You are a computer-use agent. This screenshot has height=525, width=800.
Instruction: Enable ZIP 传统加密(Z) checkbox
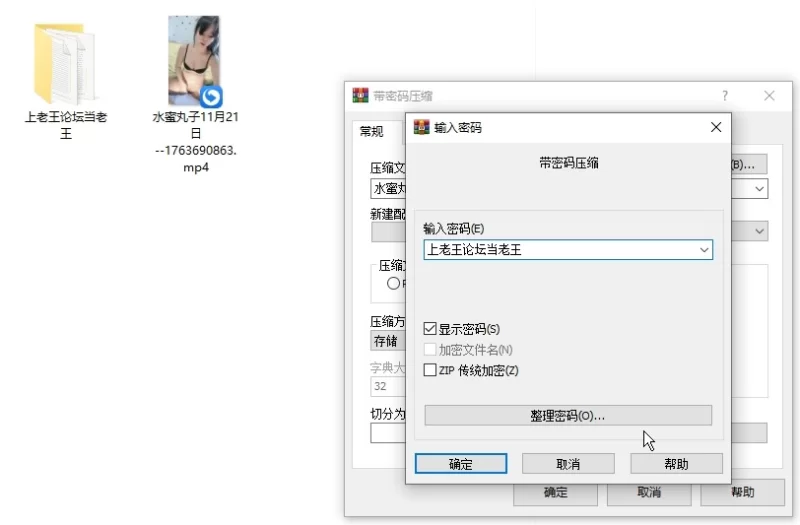430,370
